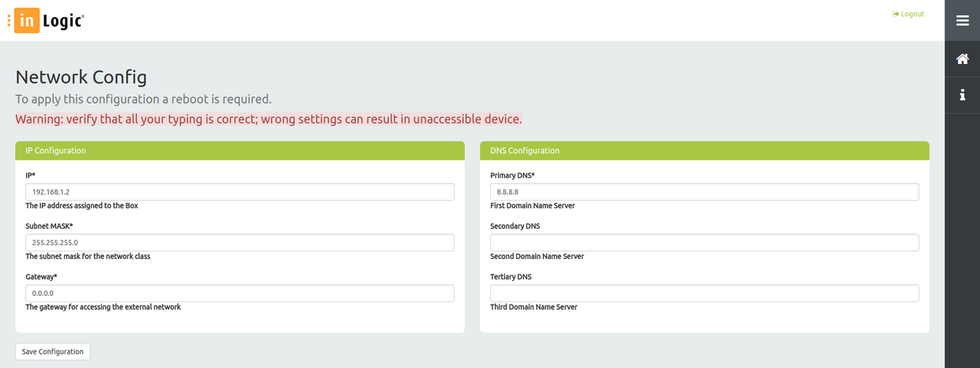Click the empty Tertiary DNS field
Viewport: 980px width, 368px height.
[x=704, y=293]
